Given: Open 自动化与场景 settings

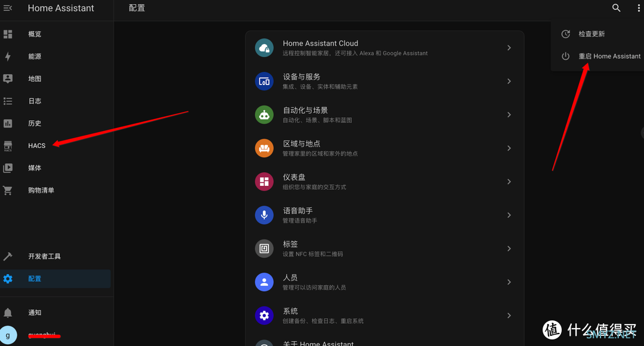Looking at the screenshot, I should [x=385, y=115].
